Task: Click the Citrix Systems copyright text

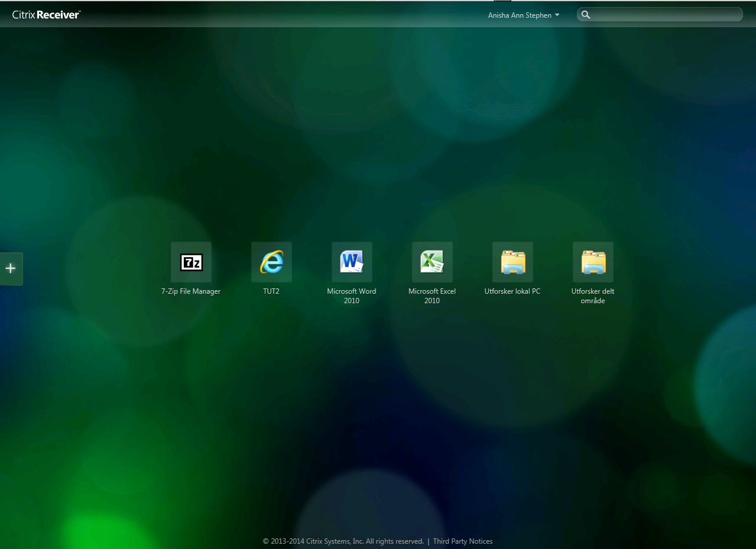Action: tap(343, 541)
